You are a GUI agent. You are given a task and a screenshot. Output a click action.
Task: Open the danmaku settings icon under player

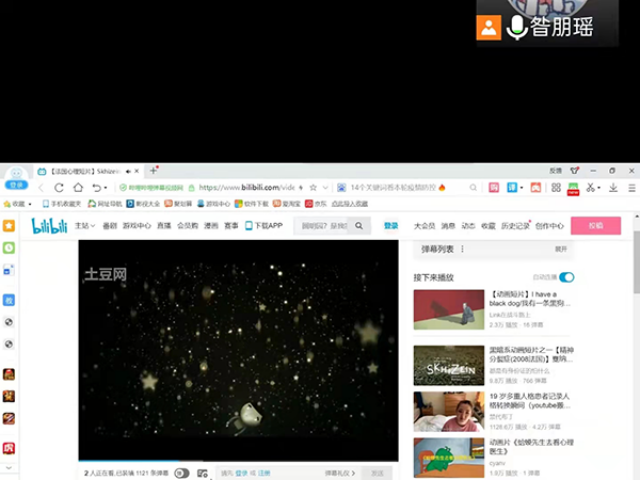pyautogui.click(x=202, y=473)
